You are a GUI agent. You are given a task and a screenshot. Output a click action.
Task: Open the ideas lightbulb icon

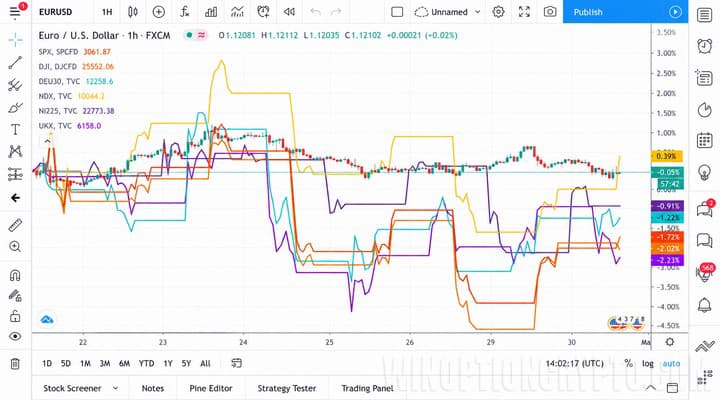pyautogui.click(x=704, y=173)
